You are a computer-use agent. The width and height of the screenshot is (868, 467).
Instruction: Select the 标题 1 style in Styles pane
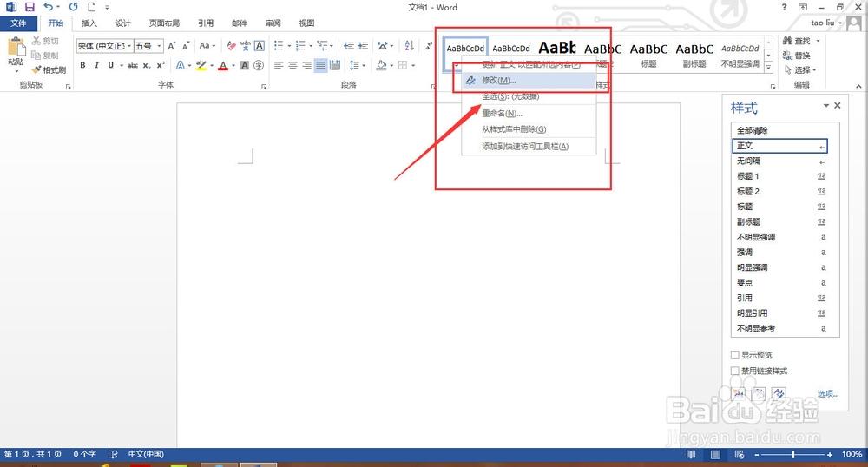[779, 176]
